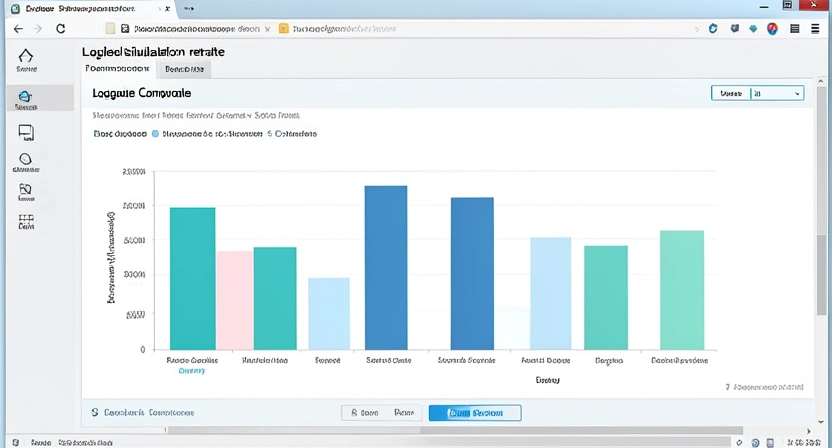This screenshot has width=832, height=448.
Task: Click the teal shield icon in browser toolbar
Action: pyautogui.click(x=753, y=29)
